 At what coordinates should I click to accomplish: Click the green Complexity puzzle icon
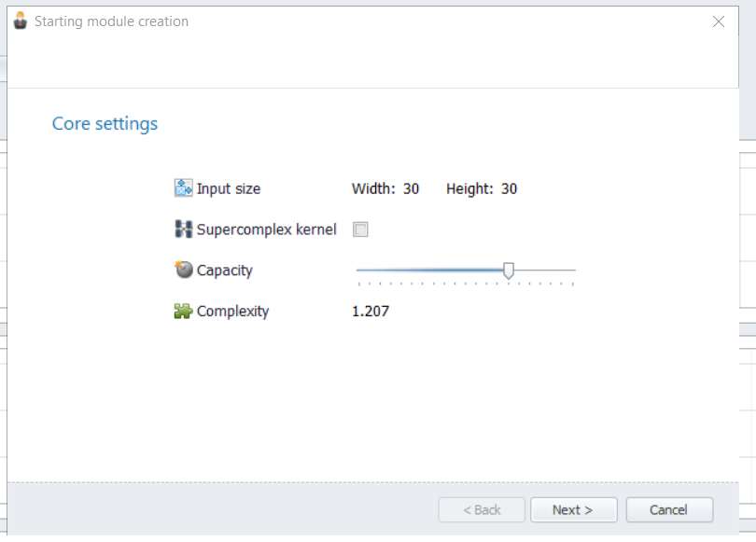click(183, 311)
